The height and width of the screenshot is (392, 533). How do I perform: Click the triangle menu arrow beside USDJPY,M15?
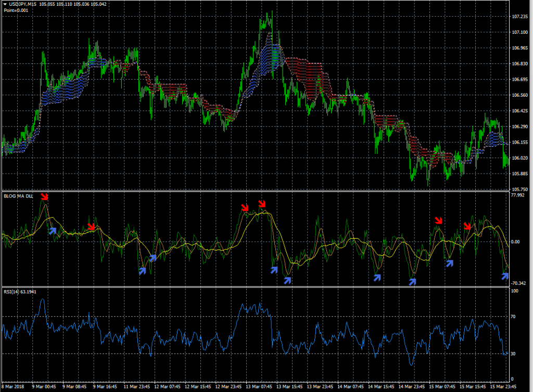pos(5,4)
